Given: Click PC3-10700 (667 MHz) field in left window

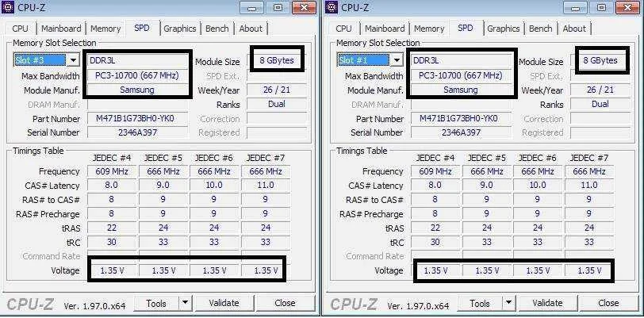Looking at the screenshot, I should coord(137,75).
